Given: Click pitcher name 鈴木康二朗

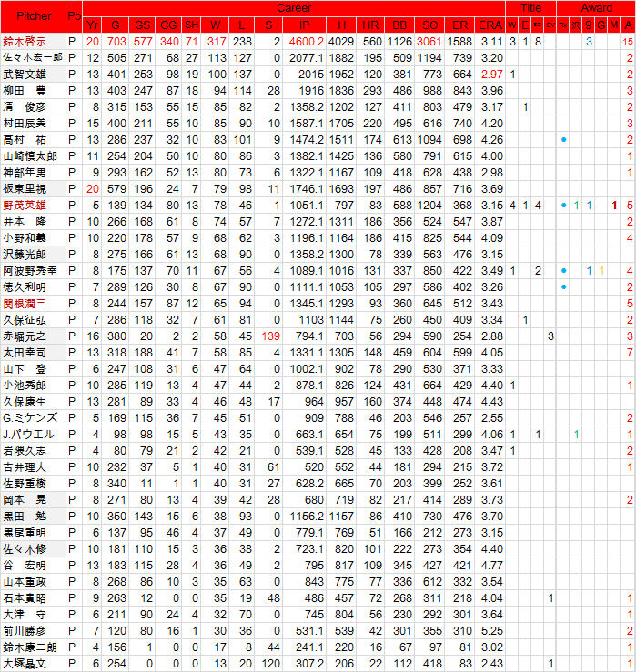Looking at the screenshot, I should pos(30,647).
